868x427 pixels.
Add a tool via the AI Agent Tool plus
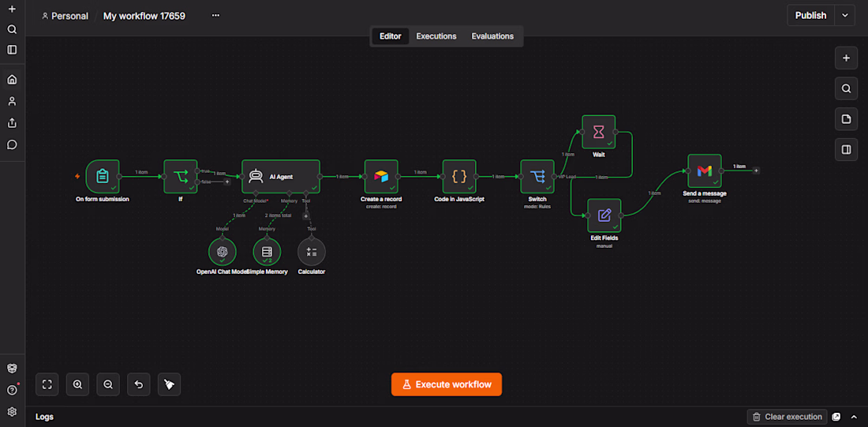point(305,216)
